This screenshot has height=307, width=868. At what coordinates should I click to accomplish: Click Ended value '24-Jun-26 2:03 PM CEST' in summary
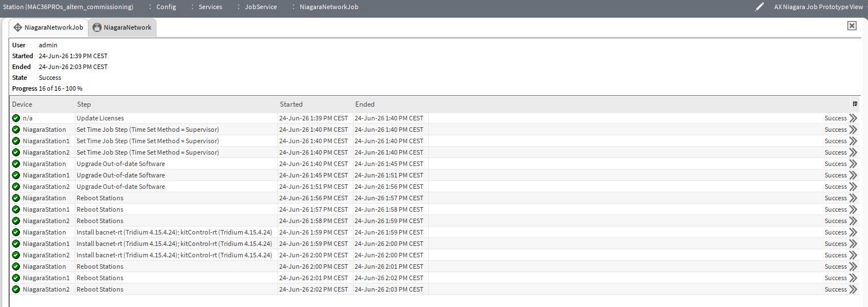coord(73,67)
